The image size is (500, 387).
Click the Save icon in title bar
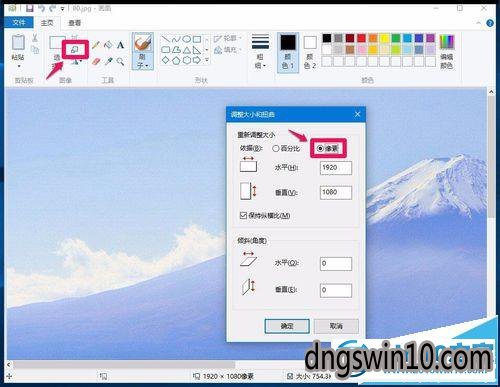coord(30,8)
